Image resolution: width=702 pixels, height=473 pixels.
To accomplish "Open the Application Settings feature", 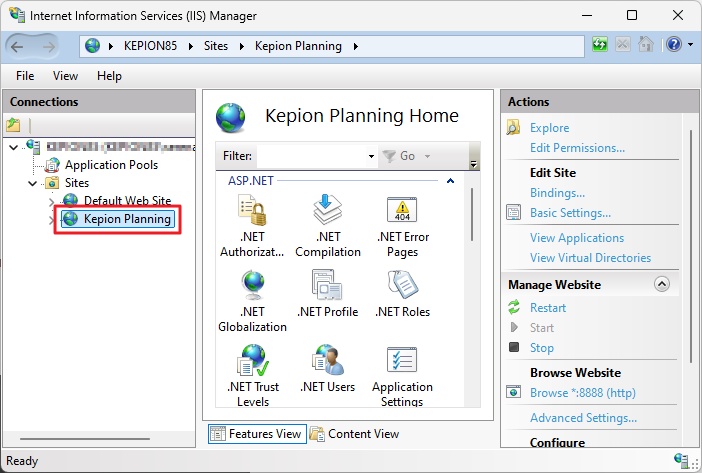I will coord(402,375).
